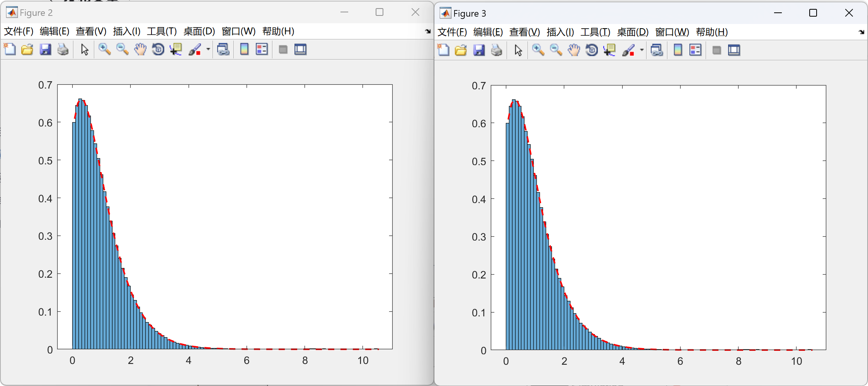Save figure icon in Figure 2 toolbar

pos(46,50)
